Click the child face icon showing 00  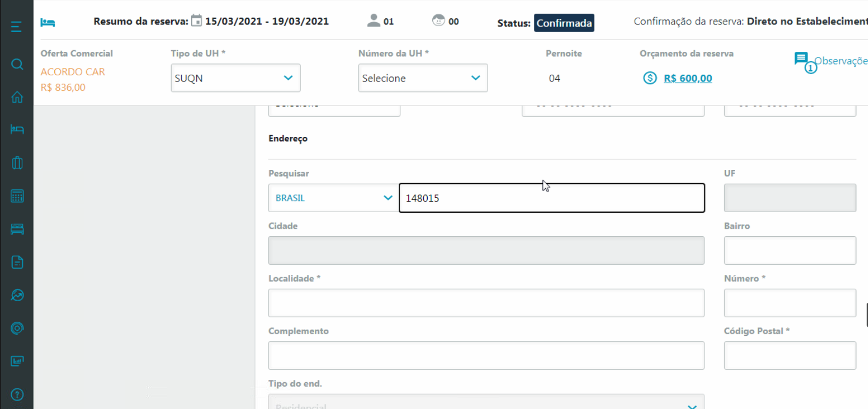click(439, 21)
